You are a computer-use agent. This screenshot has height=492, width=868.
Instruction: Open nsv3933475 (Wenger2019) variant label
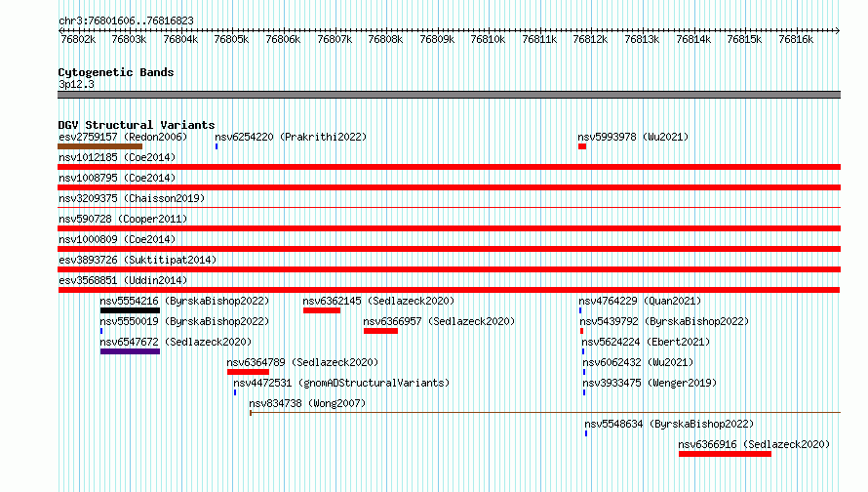(650, 383)
